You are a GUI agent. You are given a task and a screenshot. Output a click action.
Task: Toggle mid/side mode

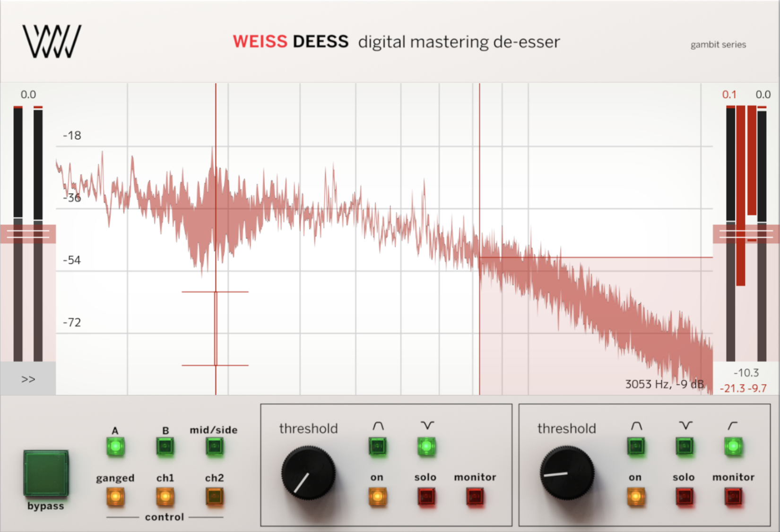[x=214, y=446]
